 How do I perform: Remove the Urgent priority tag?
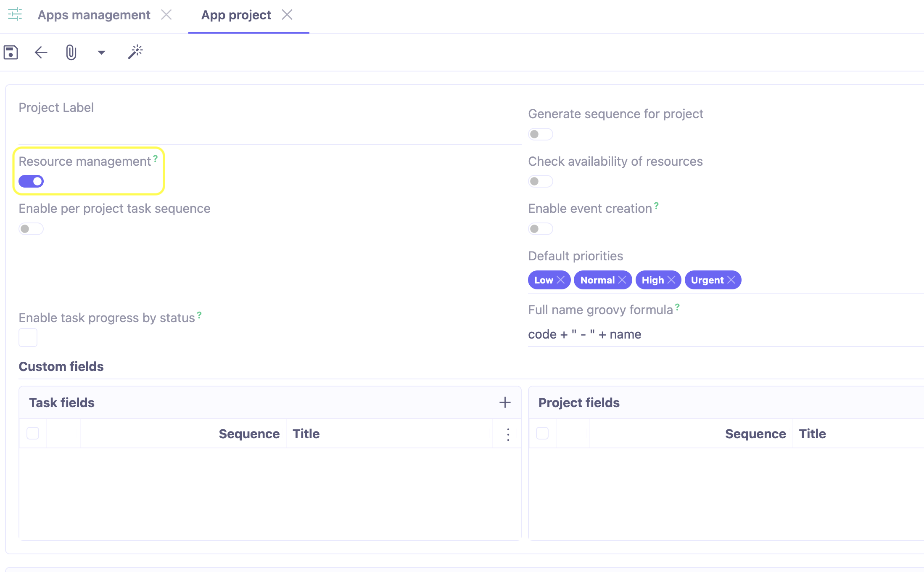click(731, 279)
